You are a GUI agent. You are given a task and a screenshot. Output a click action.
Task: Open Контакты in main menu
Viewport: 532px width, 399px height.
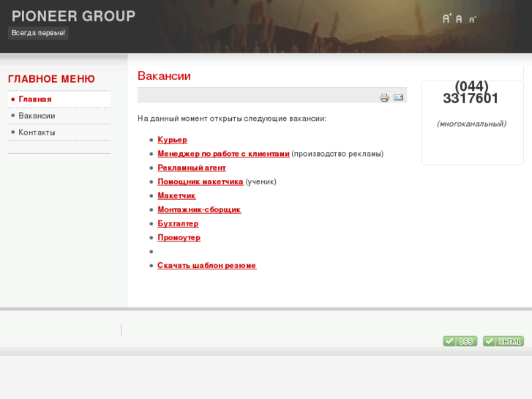59,133
